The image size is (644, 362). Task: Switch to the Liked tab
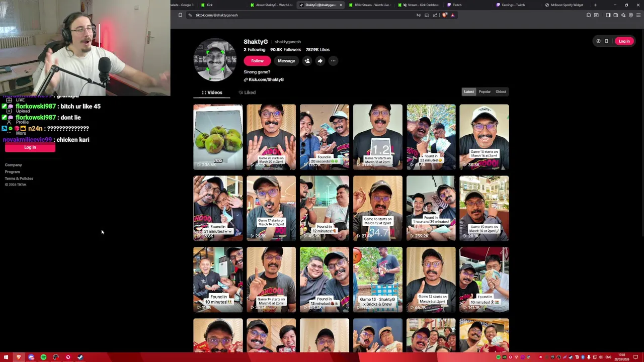tap(247, 93)
